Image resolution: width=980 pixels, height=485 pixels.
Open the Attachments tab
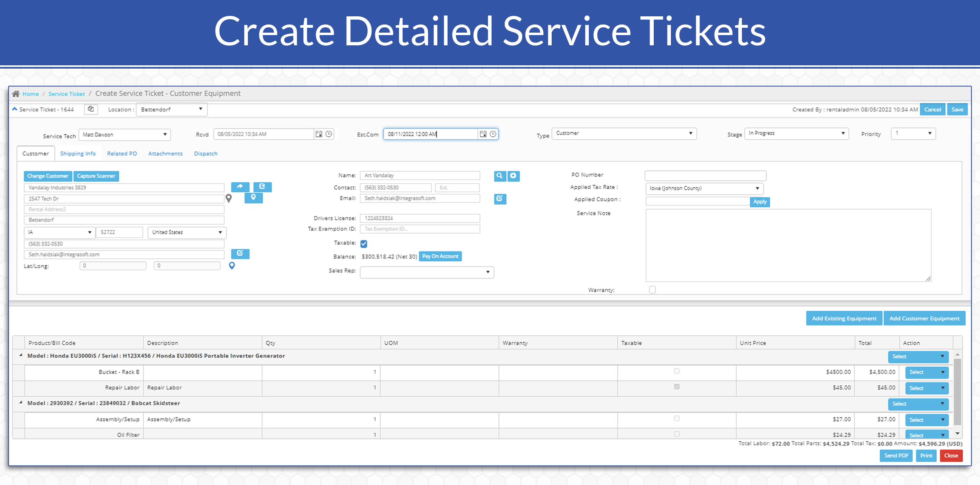[x=165, y=154]
